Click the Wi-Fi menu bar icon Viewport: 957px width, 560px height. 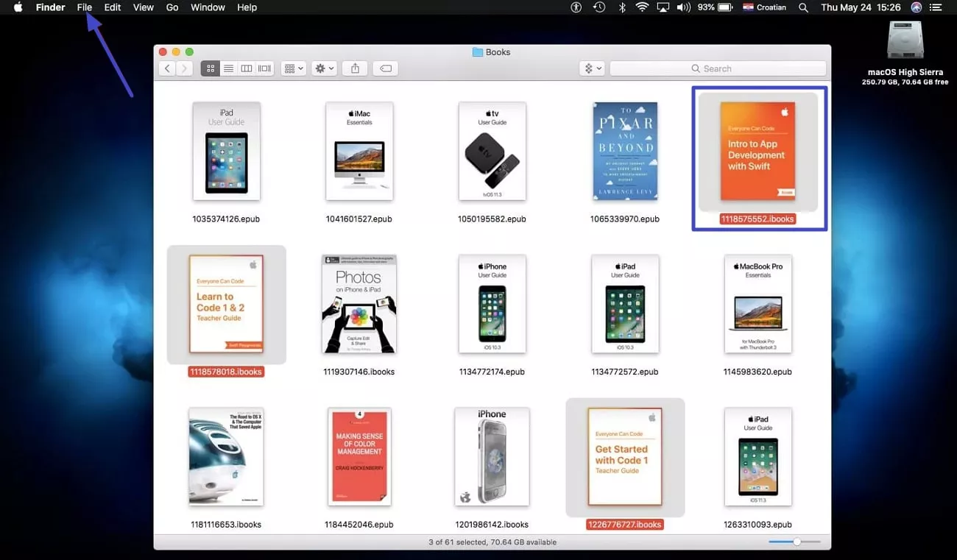pos(642,7)
